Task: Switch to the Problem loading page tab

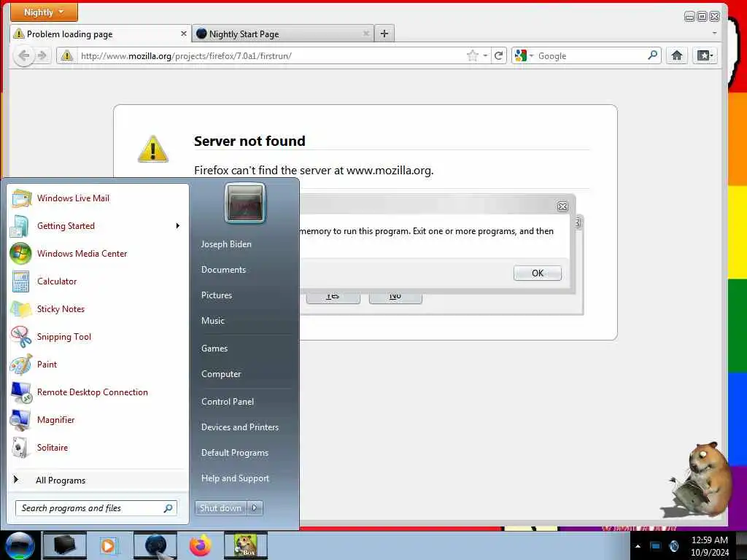Action: (x=101, y=34)
